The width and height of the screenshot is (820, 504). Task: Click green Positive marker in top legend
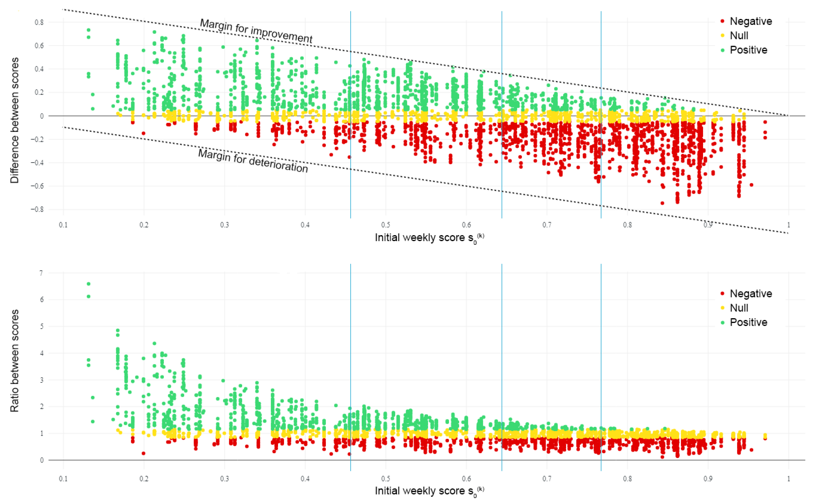(x=723, y=50)
